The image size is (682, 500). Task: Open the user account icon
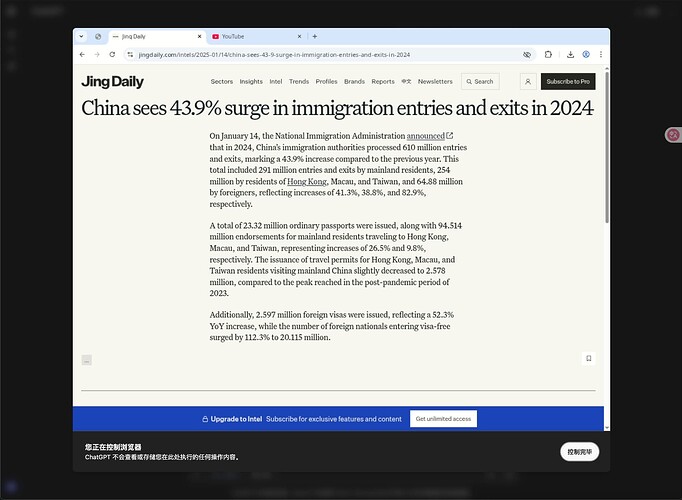click(x=528, y=82)
